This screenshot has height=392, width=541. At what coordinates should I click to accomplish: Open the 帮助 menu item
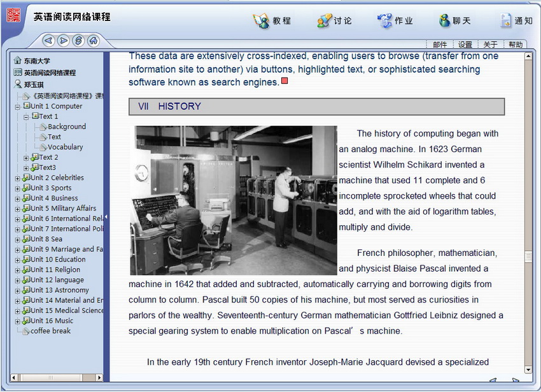pos(516,45)
